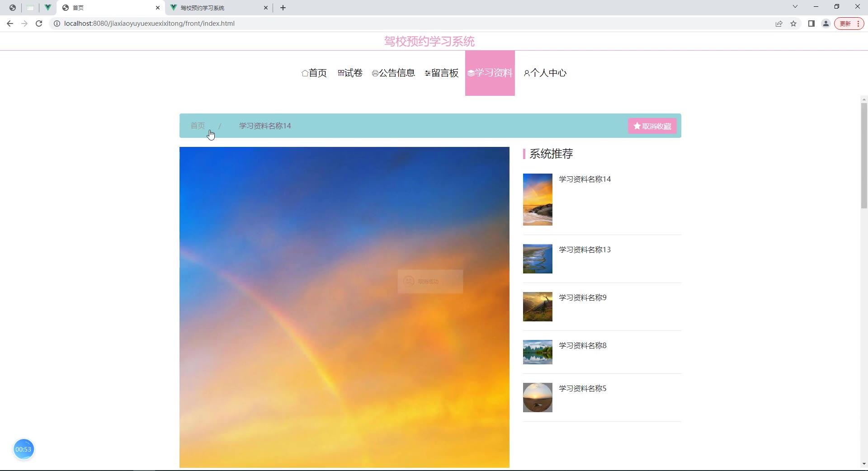Select the active 首页 browser tab
The height and width of the screenshot is (471, 868).
(x=111, y=8)
